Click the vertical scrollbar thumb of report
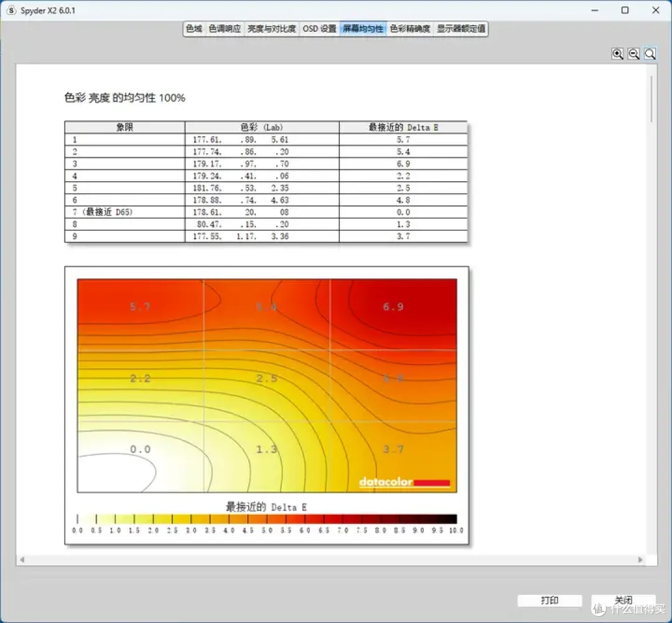 (651, 99)
